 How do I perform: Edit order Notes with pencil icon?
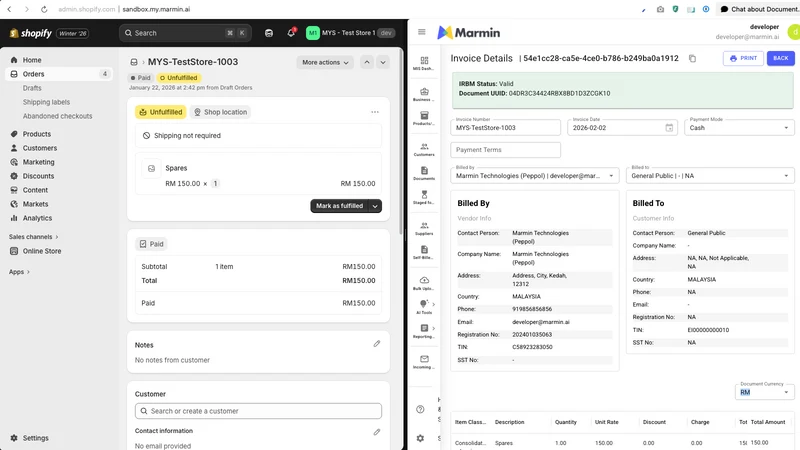tap(377, 344)
